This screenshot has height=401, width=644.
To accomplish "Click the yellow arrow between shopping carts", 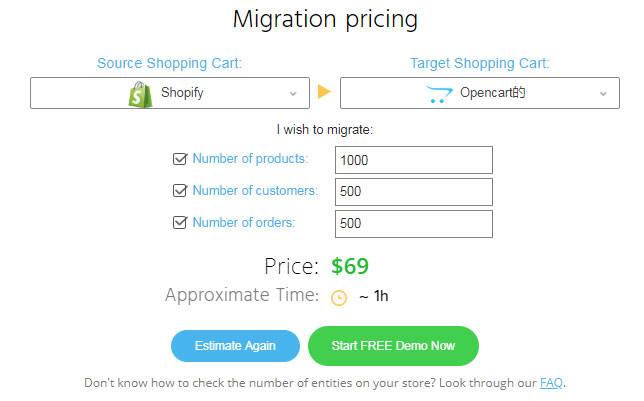I will coord(324,93).
